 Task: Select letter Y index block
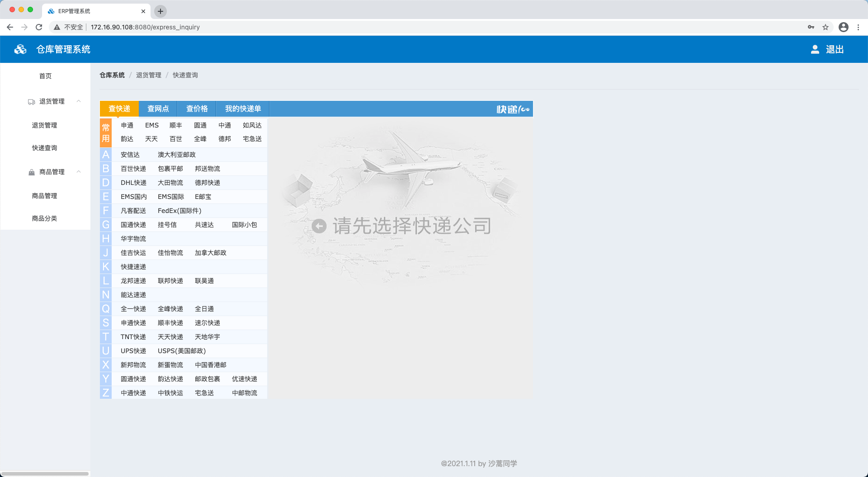105,379
